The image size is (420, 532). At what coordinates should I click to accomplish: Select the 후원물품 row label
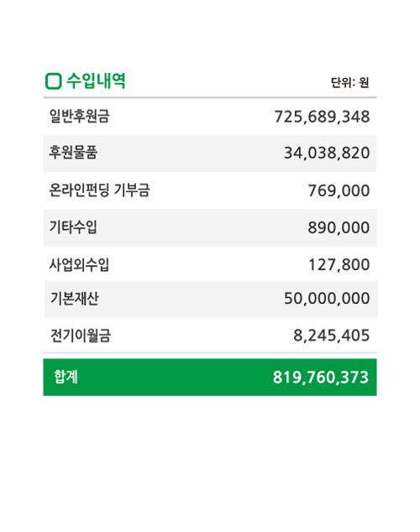(73, 153)
